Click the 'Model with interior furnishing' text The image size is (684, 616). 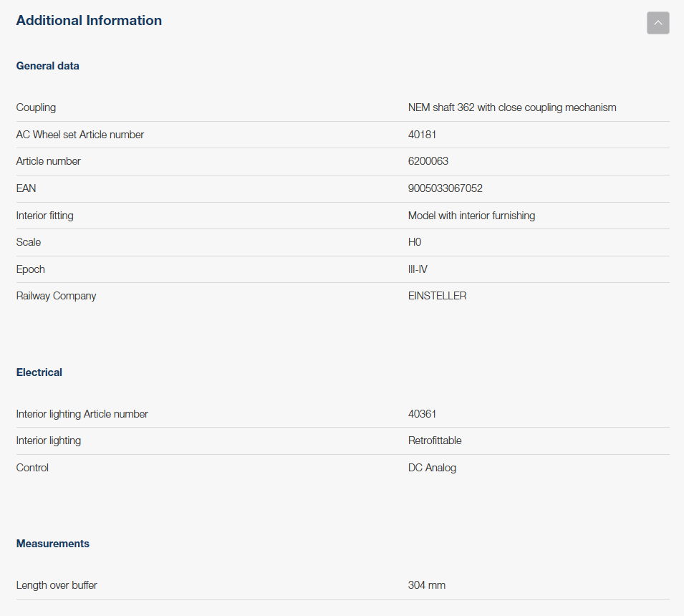click(x=471, y=216)
